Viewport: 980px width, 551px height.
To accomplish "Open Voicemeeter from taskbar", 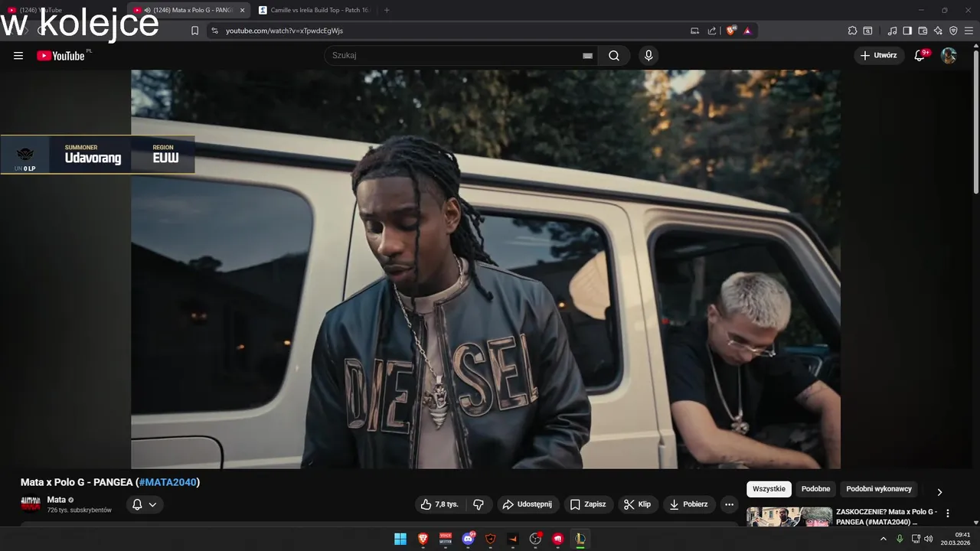I will click(446, 539).
